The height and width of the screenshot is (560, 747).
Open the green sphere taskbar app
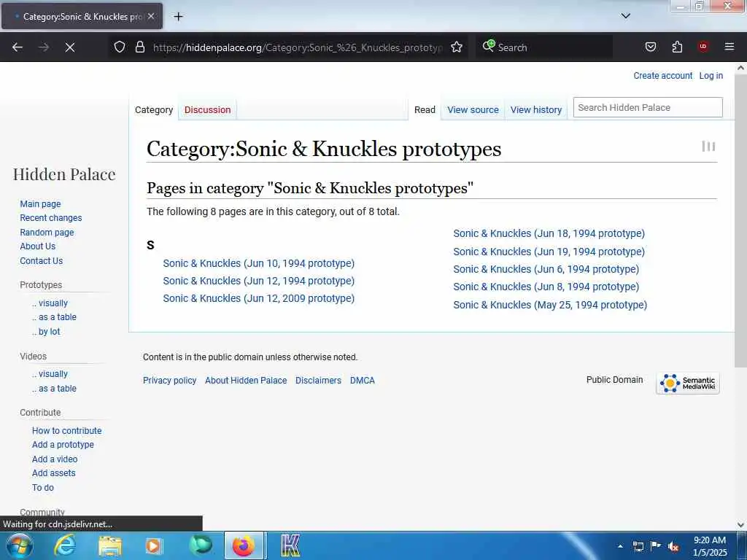200,545
